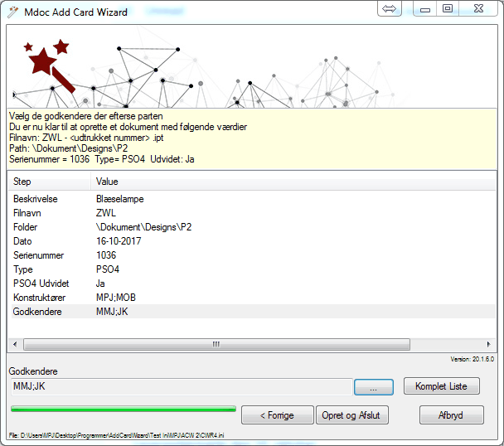Sort by the Step column header

coord(48,181)
